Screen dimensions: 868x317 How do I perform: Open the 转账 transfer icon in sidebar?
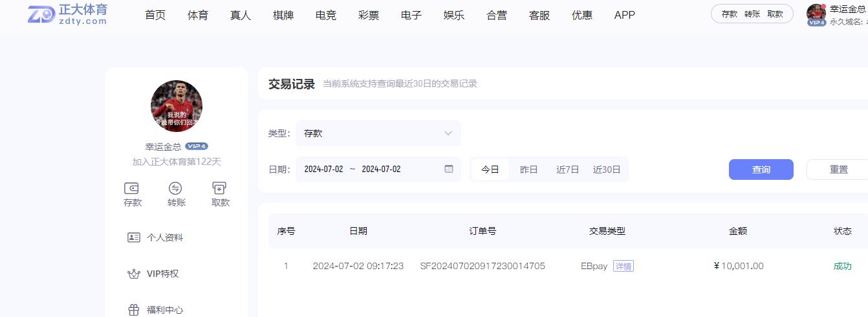(x=175, y=188)
